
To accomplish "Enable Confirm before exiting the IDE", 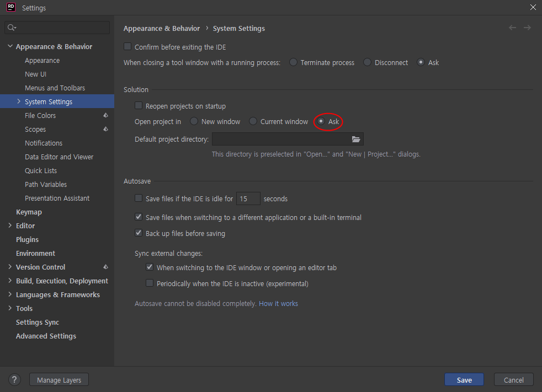I will click(127, 47).
